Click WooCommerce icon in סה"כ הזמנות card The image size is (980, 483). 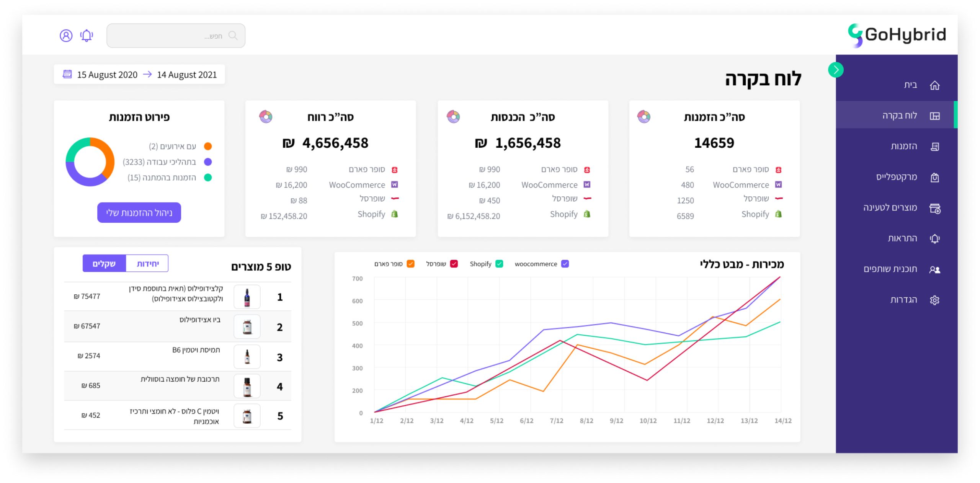pos(778,184)
